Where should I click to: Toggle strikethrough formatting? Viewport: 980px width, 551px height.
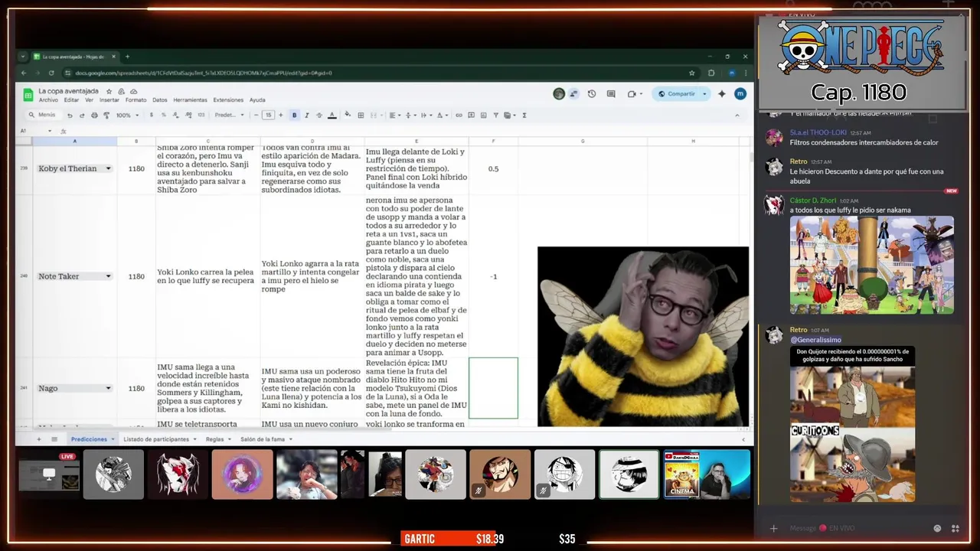[319, 115]
